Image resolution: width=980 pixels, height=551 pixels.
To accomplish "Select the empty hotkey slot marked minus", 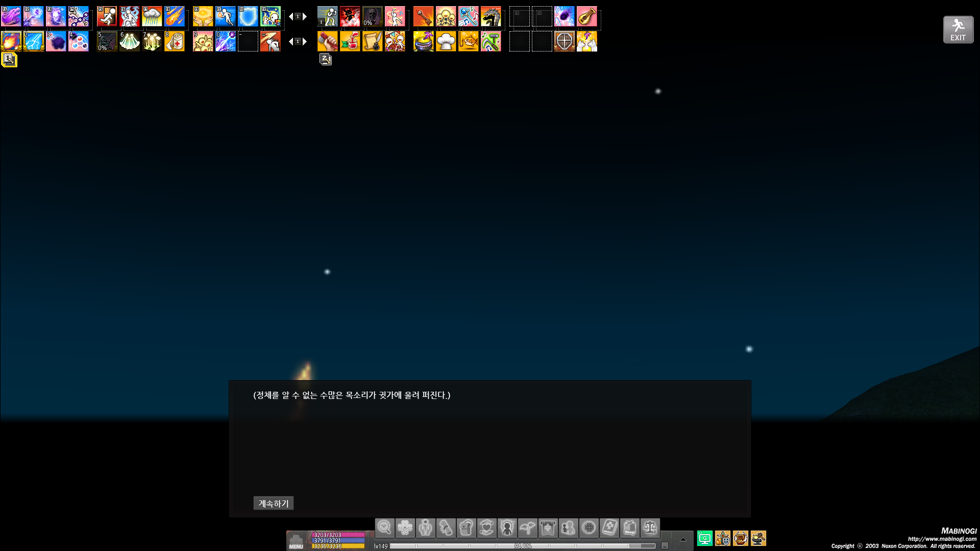I will (248, 41).
